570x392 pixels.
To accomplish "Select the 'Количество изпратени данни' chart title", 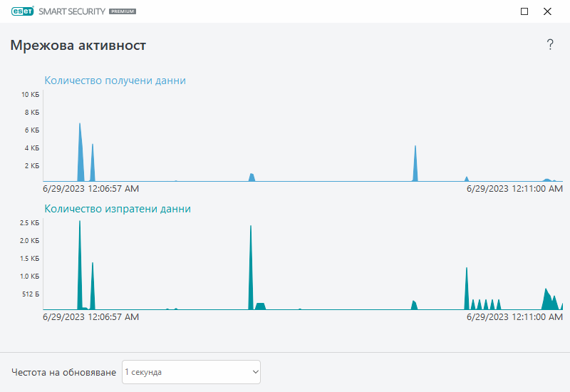I will 118,209.
